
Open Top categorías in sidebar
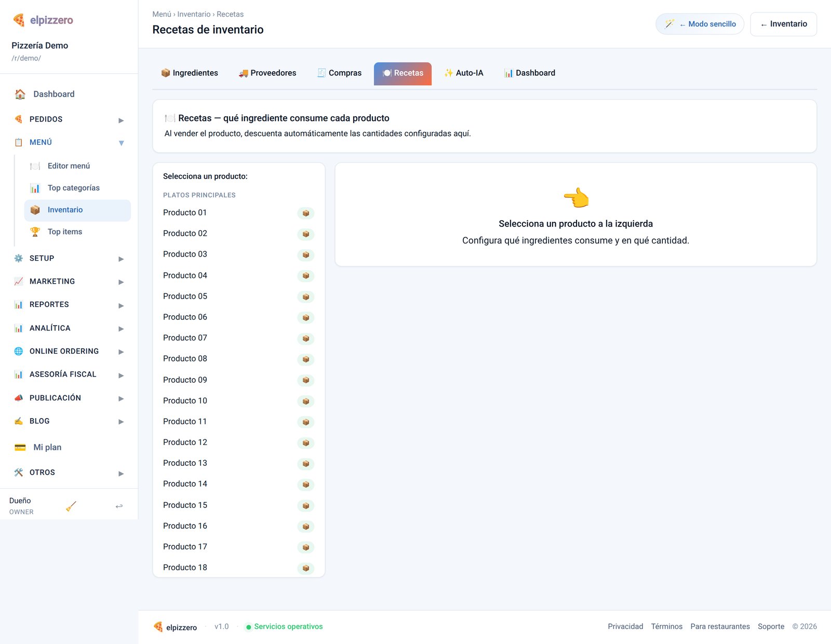point(77,188)
